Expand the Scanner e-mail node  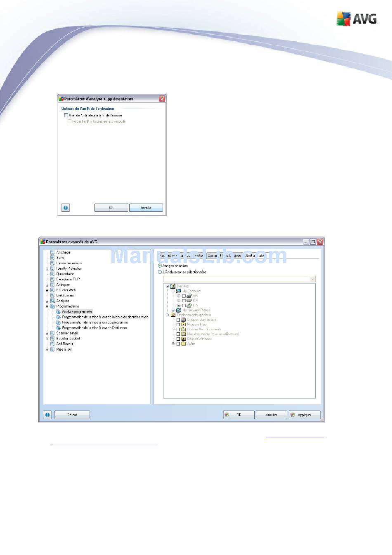point(47,333)
